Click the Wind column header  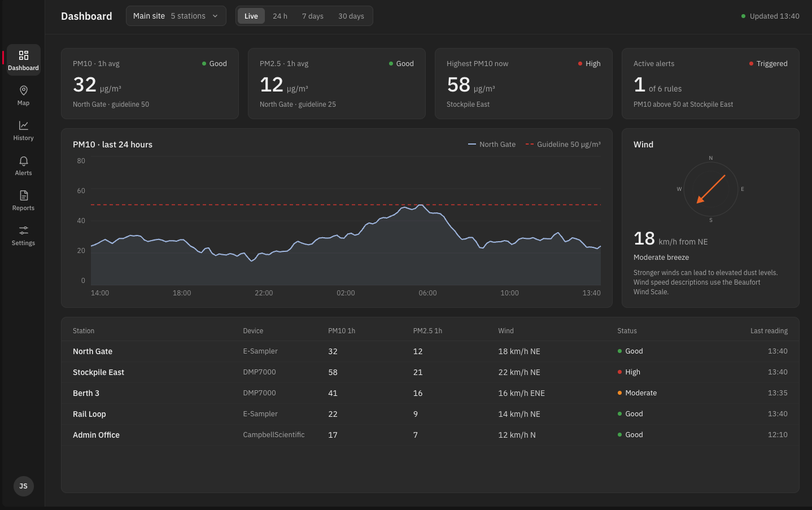pyautogui.click(x=506, y=331)
